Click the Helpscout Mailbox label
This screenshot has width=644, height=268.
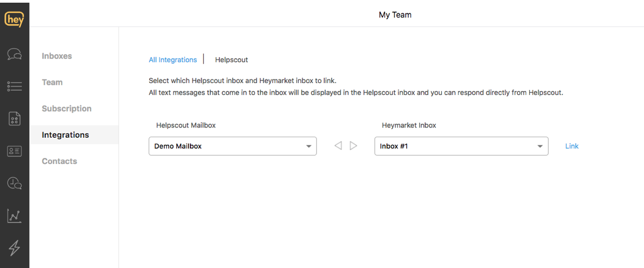[186, 125]
